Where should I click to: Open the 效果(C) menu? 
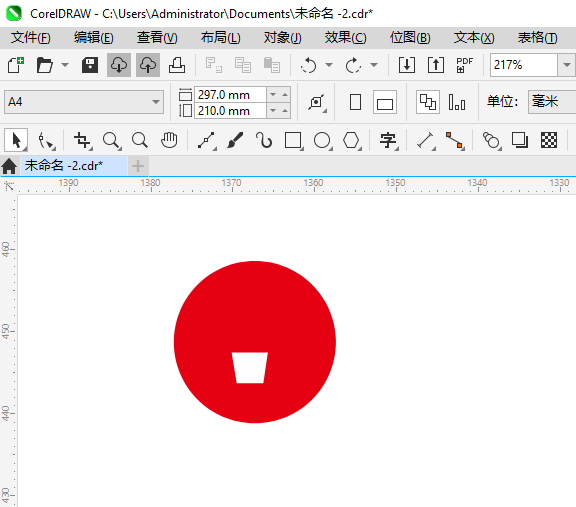coord(346,37)
